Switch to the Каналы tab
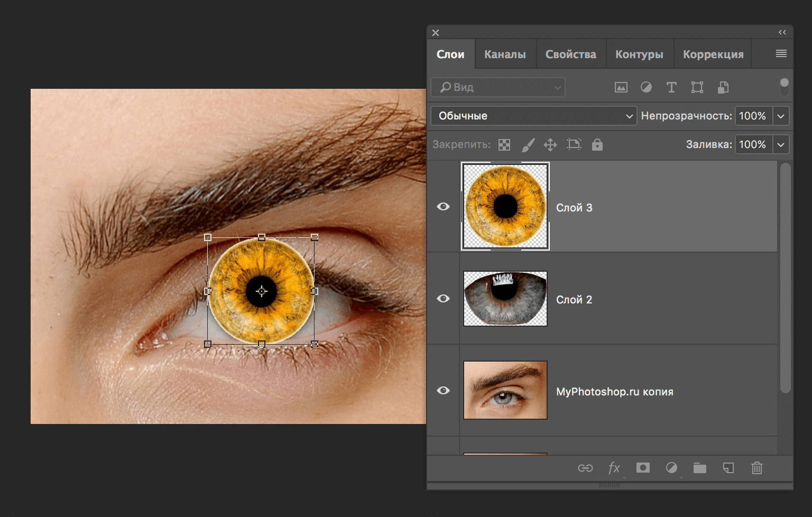Screen dimensions: 812x517 (x=504, y=53)
